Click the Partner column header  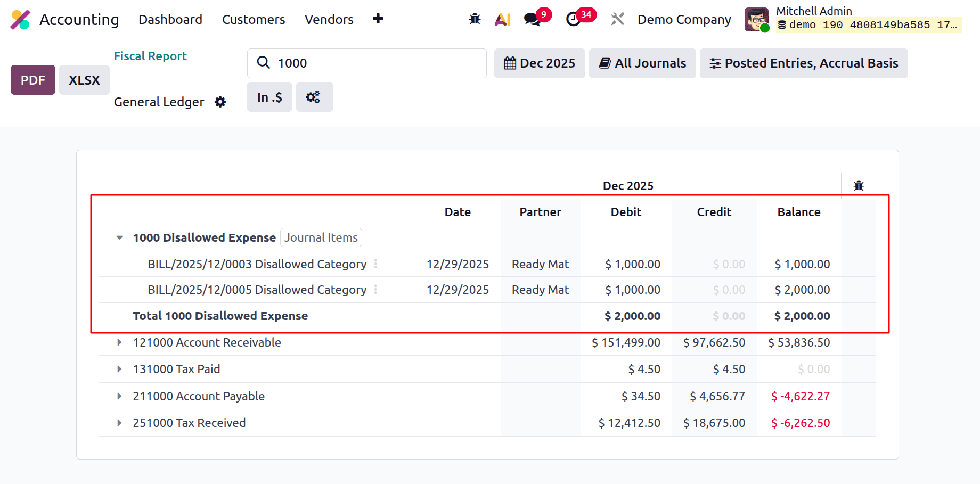(540, 212)
